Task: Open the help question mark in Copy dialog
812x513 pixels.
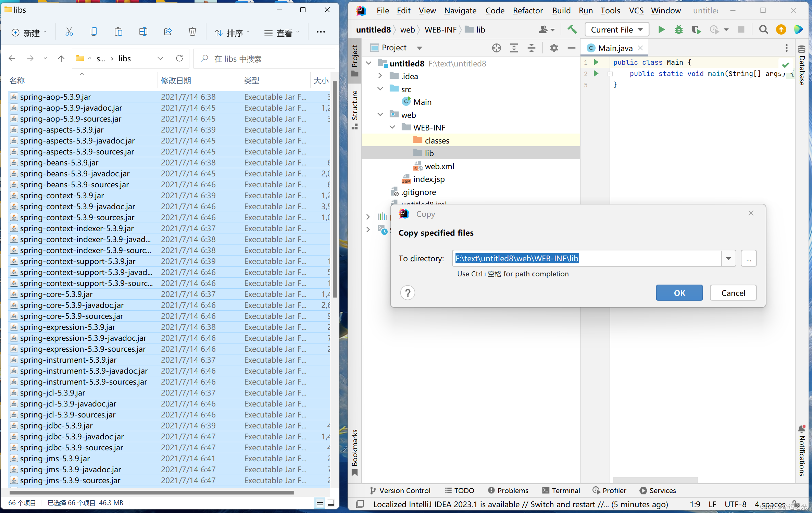Action: [x=408, y=293]
